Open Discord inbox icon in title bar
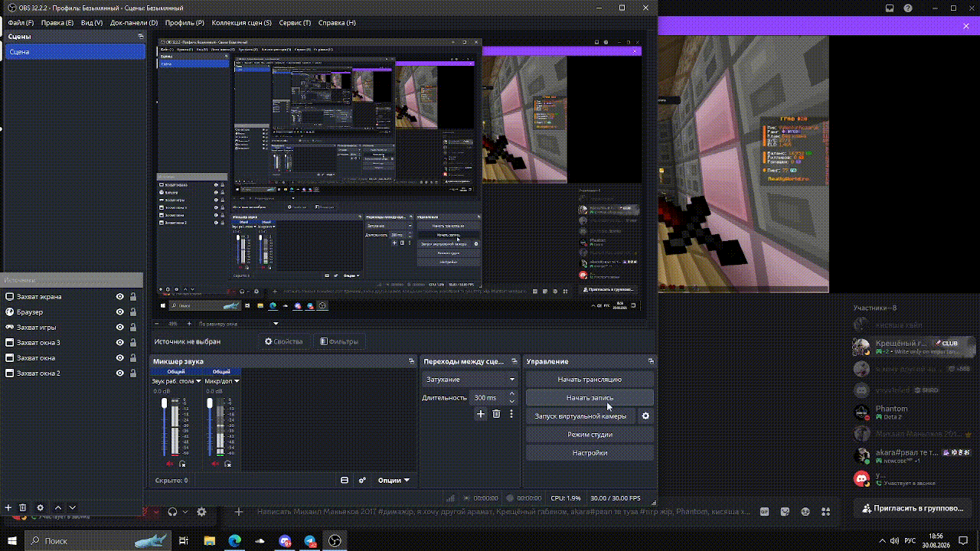This screenshot has width=980, height=551. [890, 8]
